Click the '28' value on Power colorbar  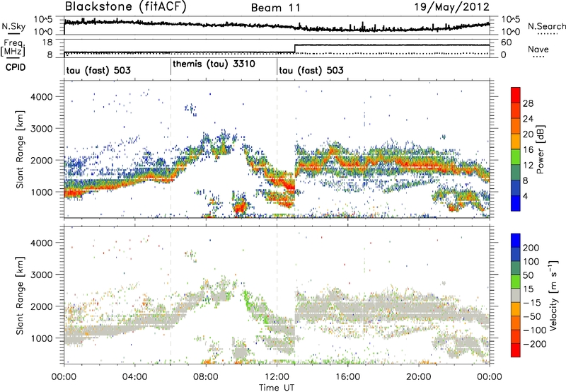(x=528, y=103)
